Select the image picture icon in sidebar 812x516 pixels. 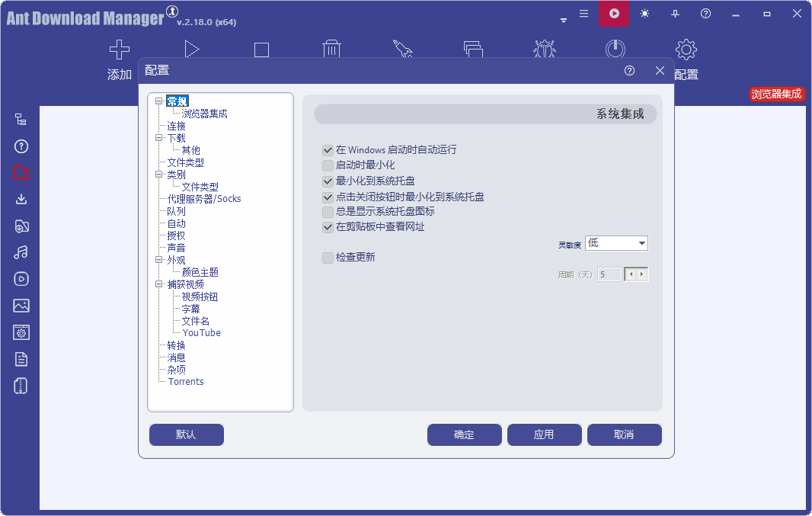21,306
